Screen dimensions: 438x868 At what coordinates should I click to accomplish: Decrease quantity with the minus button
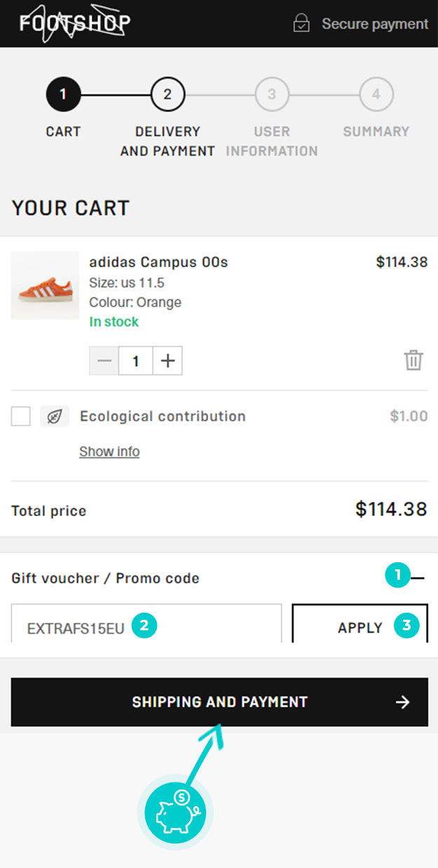[104, 361]
